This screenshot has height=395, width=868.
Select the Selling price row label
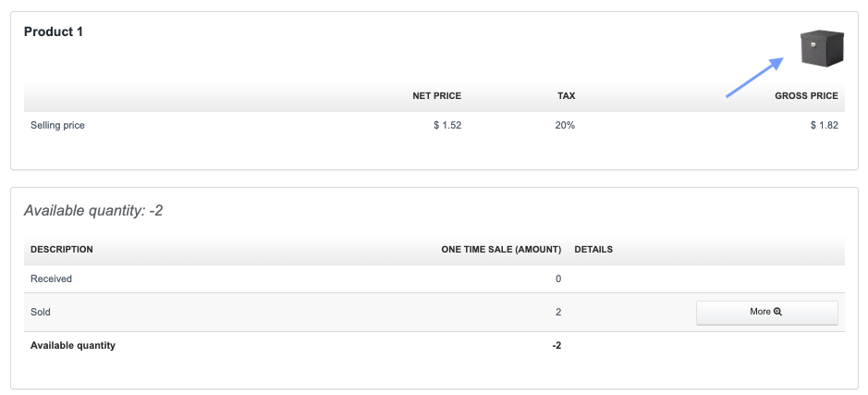coord(57,125)
